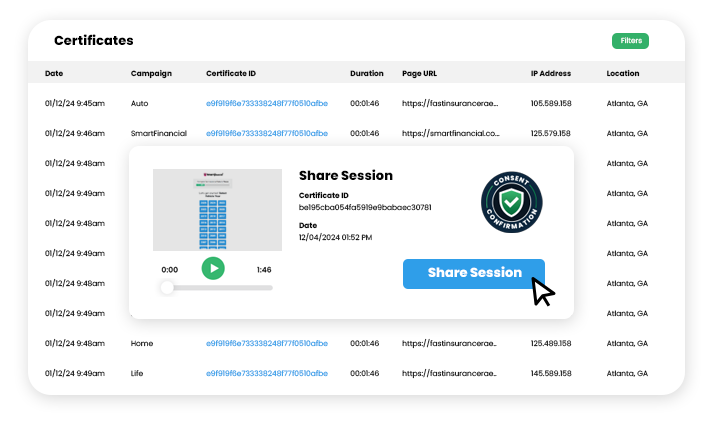Sort by the Page URL column header

click(419, 74)
